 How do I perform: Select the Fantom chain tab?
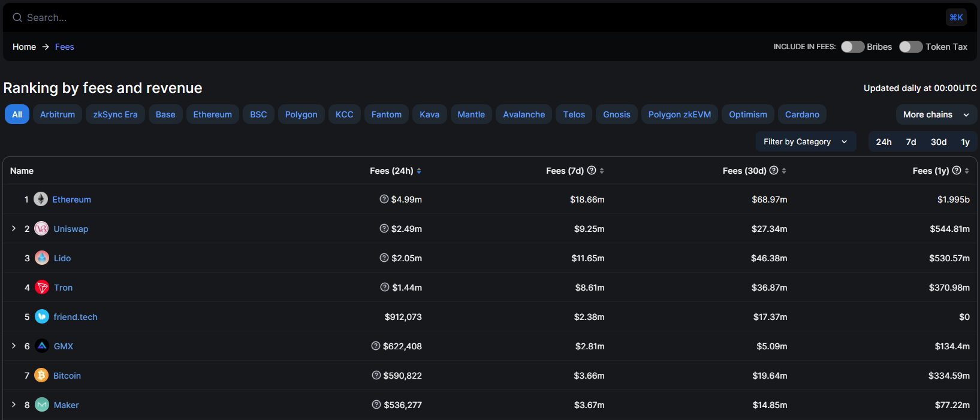[x=387, y=114]
